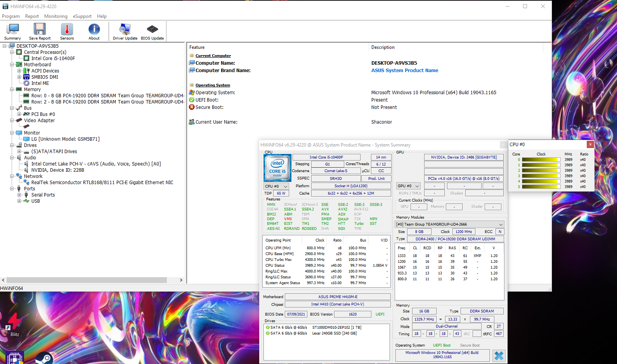Screen dimensions: 617x364
Task: Expand the USB node
Action: (19, 201)
